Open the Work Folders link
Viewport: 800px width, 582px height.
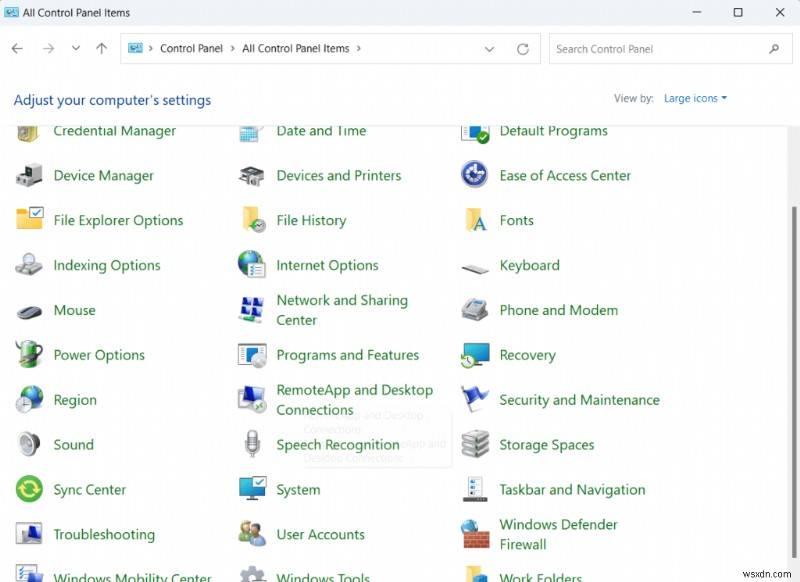pos(540,576)
